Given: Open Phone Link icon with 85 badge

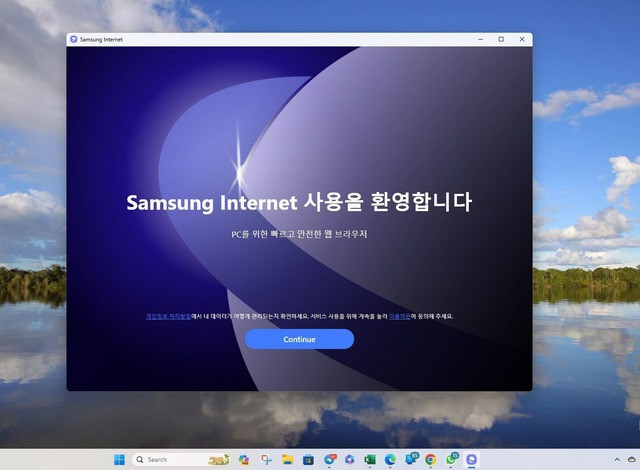Looking at the screenshot, I should coord(411,459).
